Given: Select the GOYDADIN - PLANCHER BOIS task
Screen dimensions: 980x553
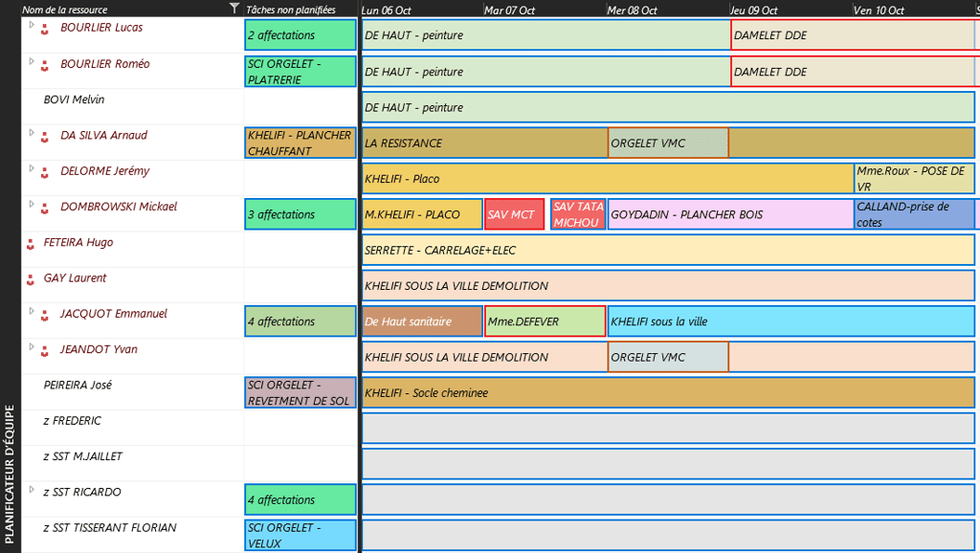Looking at the screenshot, I should pos(730,214).
